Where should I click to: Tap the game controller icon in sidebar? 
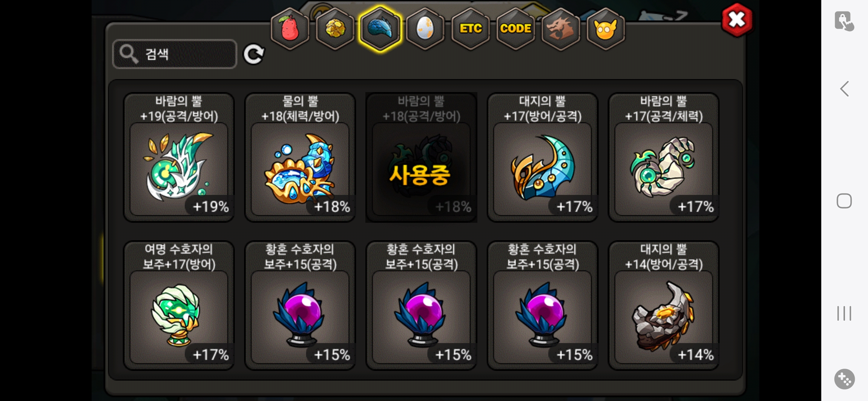[x=845, y=379]
